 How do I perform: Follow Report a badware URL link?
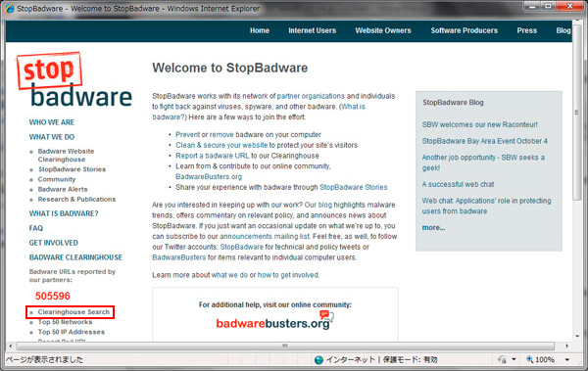(x=213, y=156)
